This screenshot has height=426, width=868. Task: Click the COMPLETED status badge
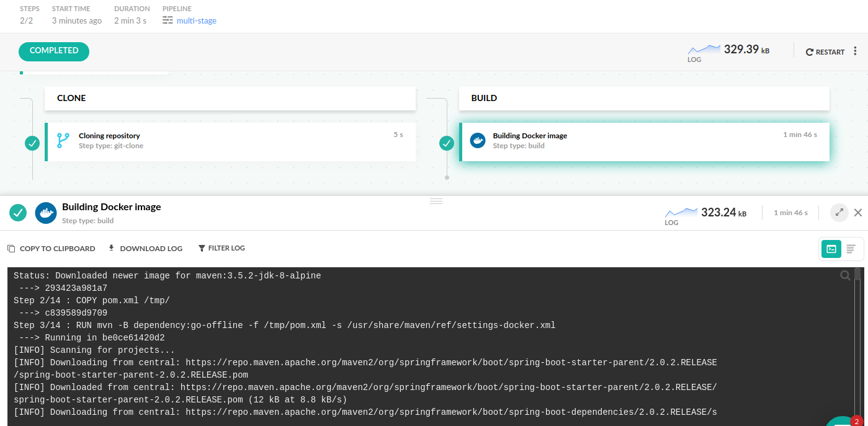pos(54,51)
